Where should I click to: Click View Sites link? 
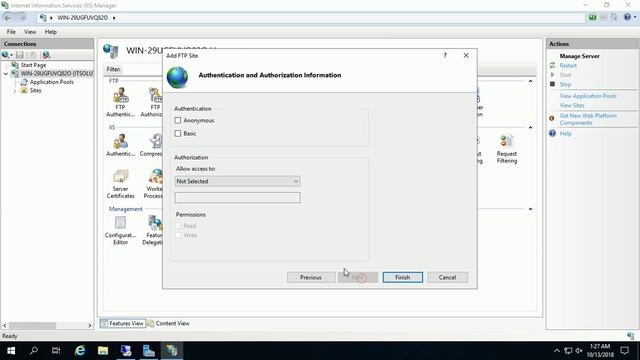572,105
